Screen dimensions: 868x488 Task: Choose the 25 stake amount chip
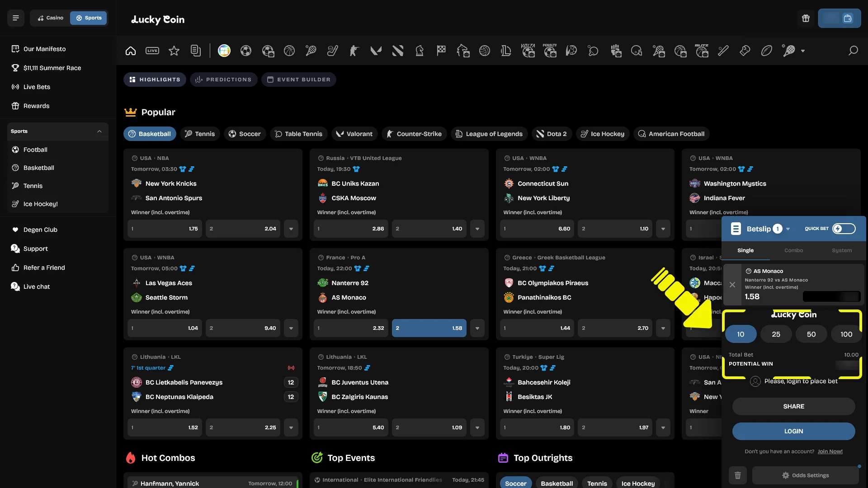pyautogui.click(x=776, y=334)
